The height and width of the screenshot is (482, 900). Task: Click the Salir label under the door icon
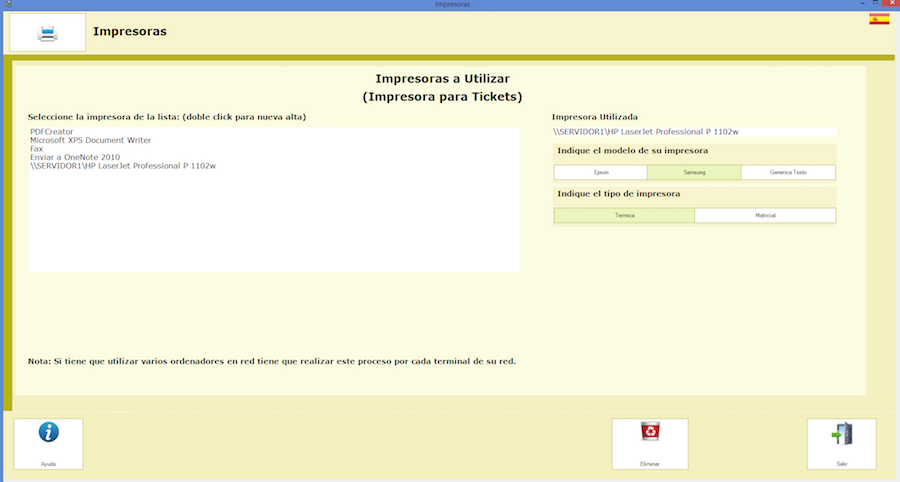[841, 464]
